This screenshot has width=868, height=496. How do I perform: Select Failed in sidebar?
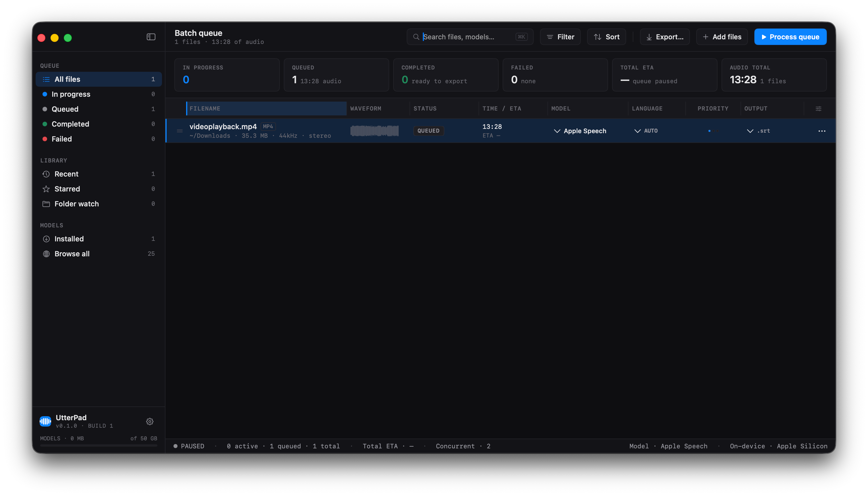[x=99, y=139]
